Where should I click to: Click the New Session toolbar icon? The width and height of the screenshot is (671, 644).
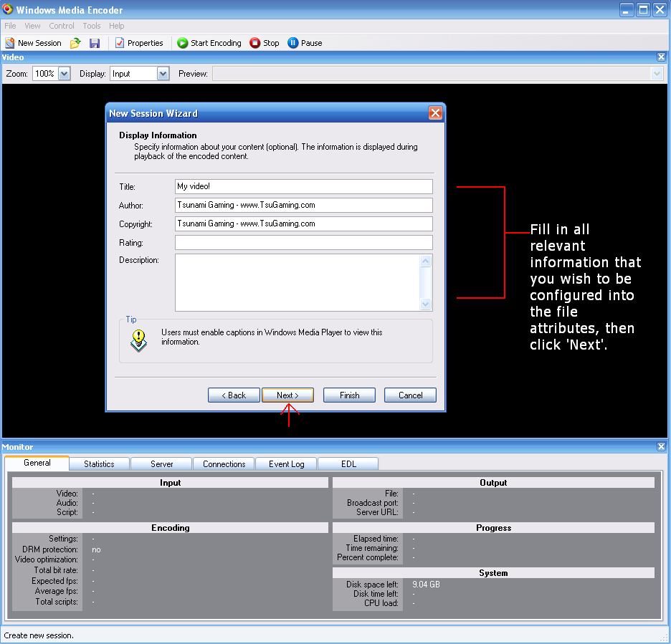10,43
